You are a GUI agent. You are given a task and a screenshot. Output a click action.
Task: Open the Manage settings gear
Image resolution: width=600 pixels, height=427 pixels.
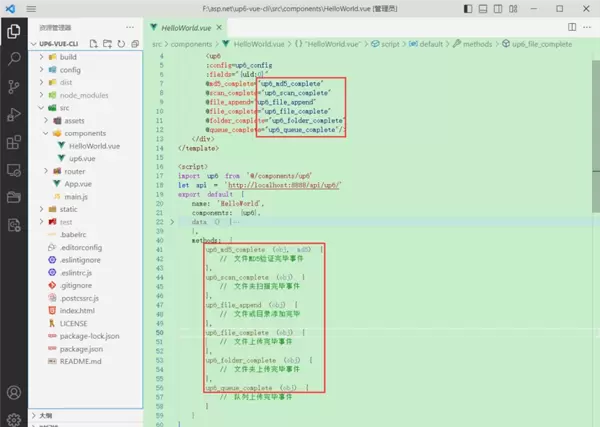coord(14,418)
